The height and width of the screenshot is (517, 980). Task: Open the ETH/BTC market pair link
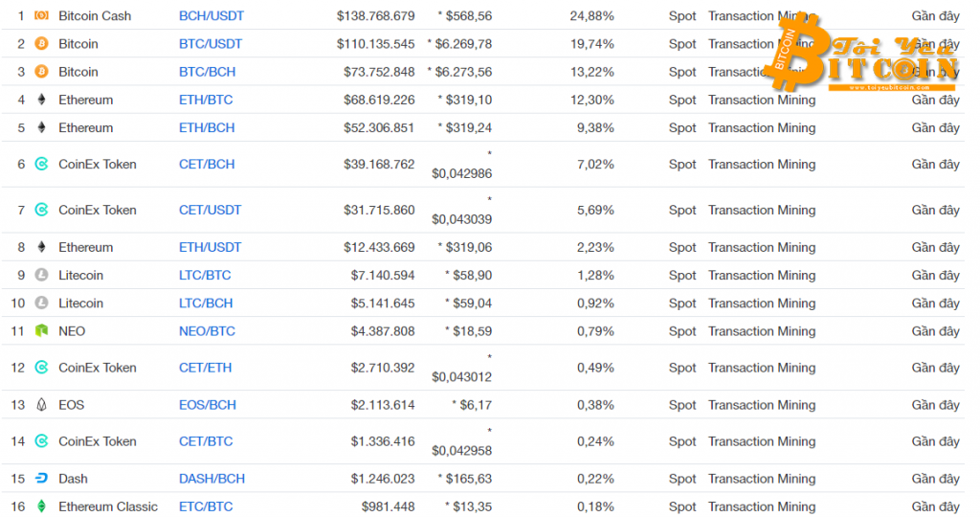point(206,100)
